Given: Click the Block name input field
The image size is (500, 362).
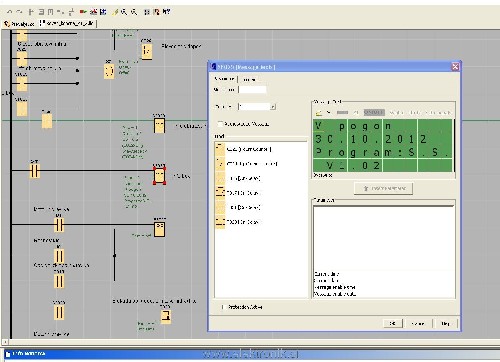Looking at the screenshot, I should pos(253,89).
